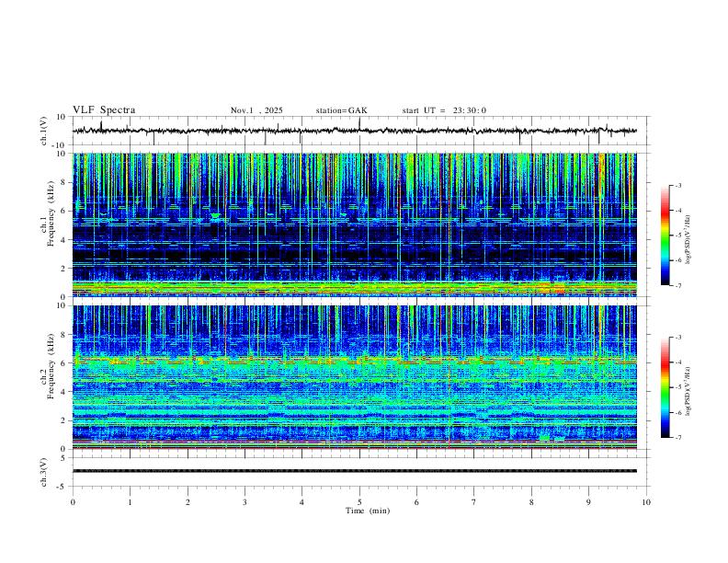Click the upper ch.1 PSD color bar

665,236
